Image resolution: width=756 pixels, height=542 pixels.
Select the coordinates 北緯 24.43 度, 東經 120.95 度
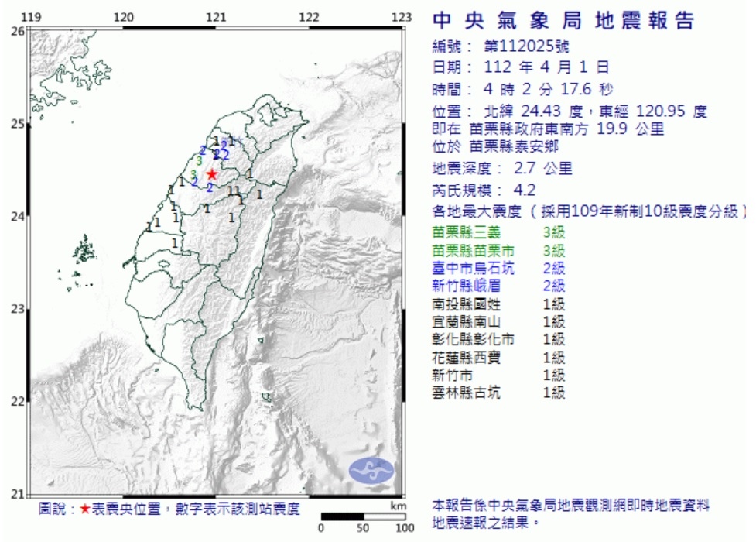596,111
